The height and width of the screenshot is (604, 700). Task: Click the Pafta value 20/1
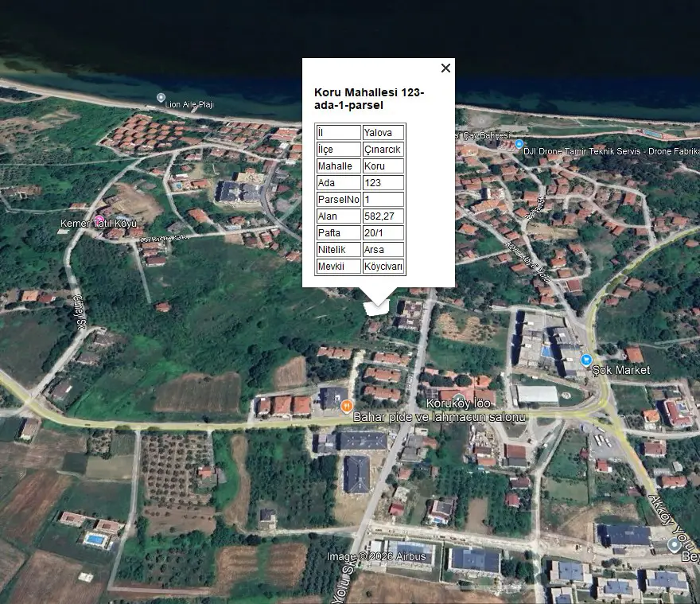383,232
